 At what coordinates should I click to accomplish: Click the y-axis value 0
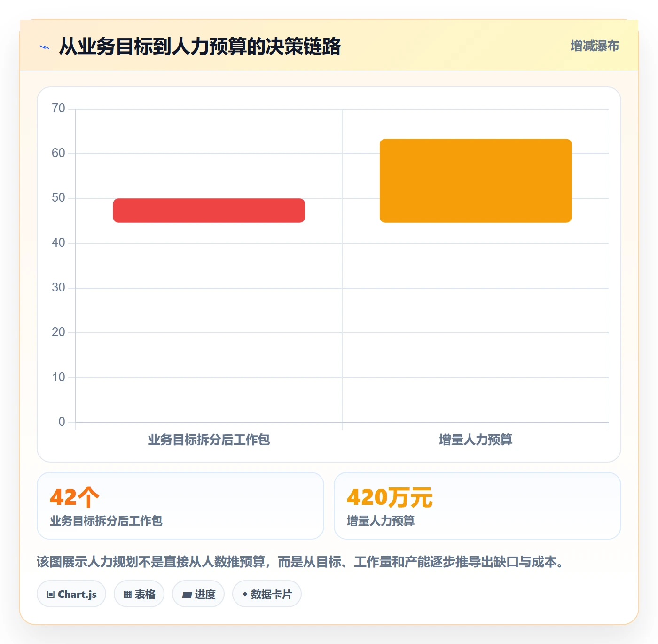click(x=62, y=422)
